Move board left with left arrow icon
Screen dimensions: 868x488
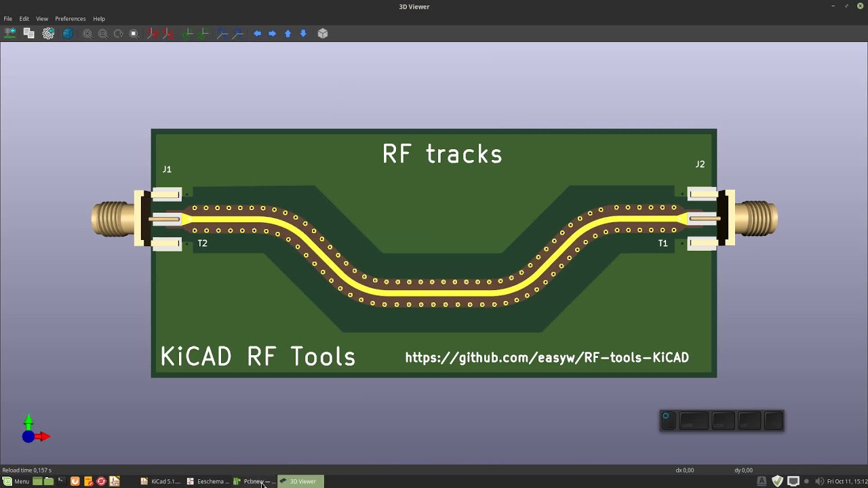[257, 33]
